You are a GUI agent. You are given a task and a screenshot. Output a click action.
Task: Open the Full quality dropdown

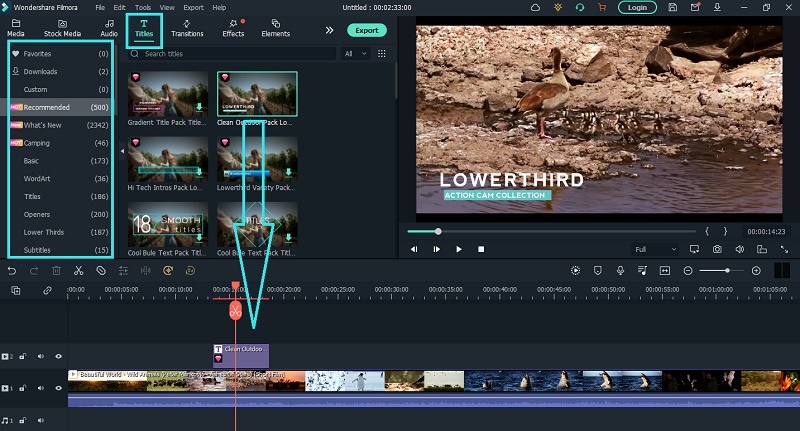pos(655,249)
